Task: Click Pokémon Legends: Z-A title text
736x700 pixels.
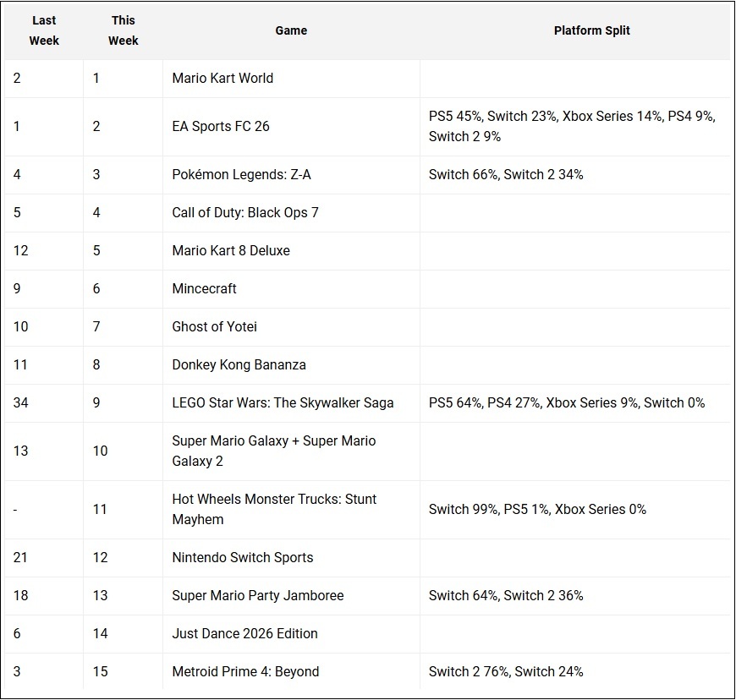Action: [x=242, y=174]
